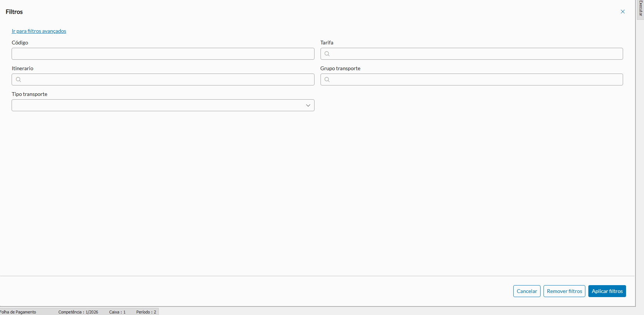
Task: Open the advanced filters link
Action: (x=39, y=31)
